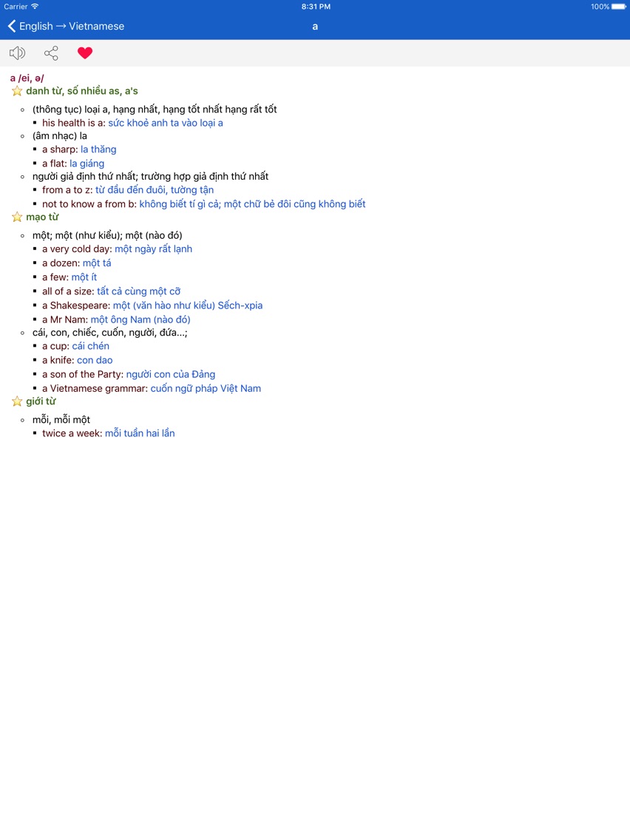Viewport: 630px width, 840px height.
Task: Tap the star beside giới từ
Action: click(x=17, y=402)
